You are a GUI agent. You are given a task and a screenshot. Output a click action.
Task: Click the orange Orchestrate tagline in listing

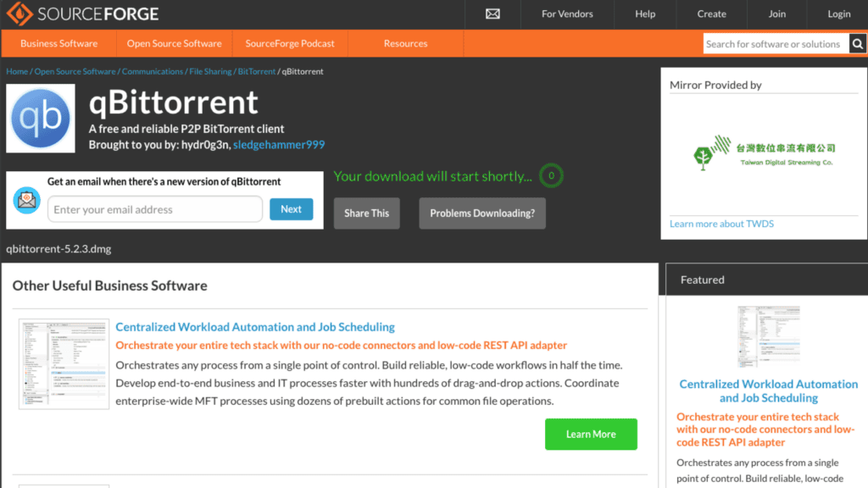(341, 346)
